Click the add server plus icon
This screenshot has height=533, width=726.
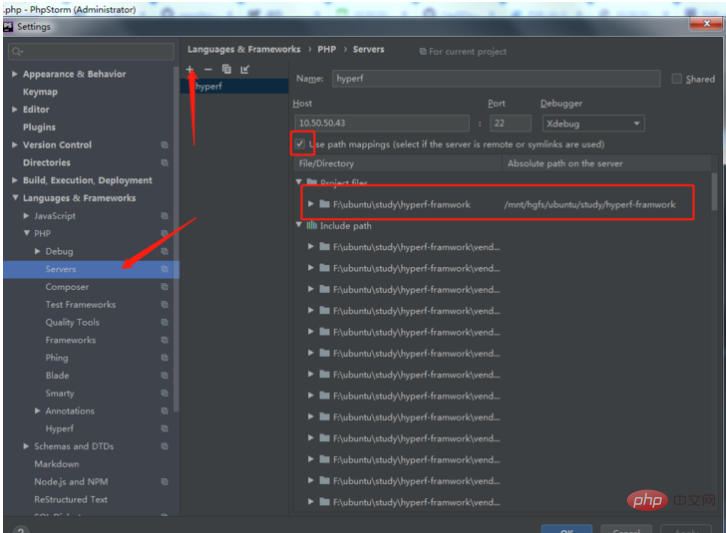coord(190,69)
